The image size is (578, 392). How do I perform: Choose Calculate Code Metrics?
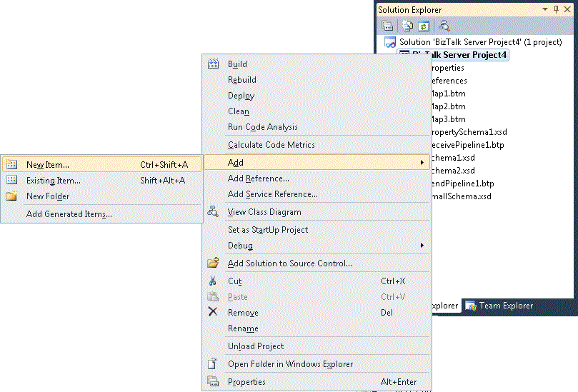pyautogui.click(x=317, y=145)
